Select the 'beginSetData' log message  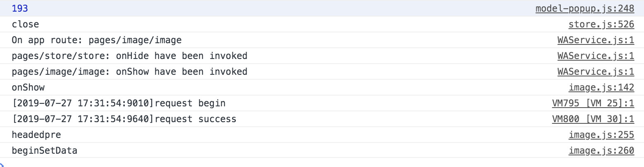click(x=44, y=151)
